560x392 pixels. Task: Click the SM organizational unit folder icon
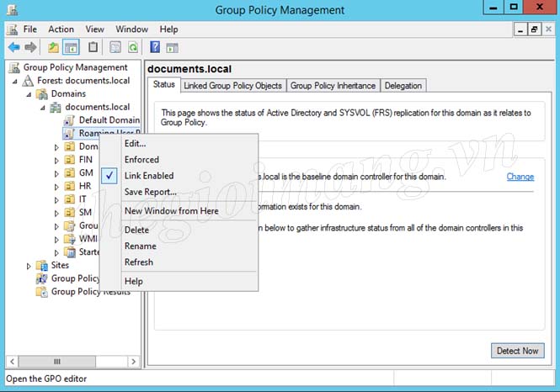[x=70, y=212]
